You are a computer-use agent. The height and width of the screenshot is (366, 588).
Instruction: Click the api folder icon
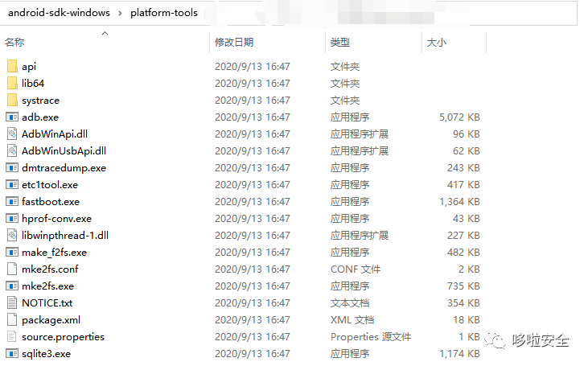click(x=12, y=67)
